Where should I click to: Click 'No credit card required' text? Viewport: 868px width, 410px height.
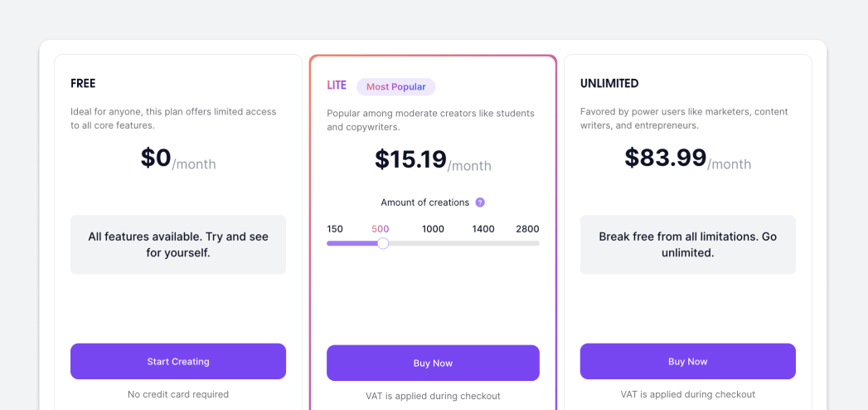178,394
